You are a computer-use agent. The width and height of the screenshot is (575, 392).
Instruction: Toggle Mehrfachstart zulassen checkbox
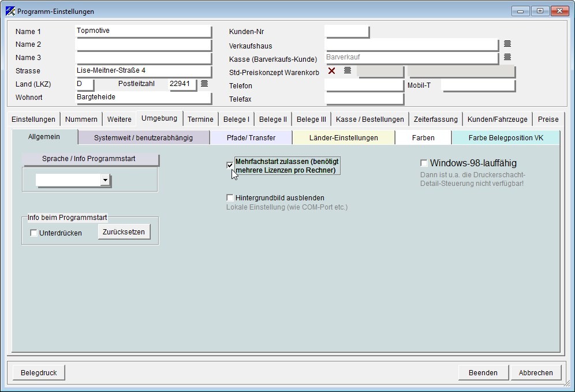230,165
